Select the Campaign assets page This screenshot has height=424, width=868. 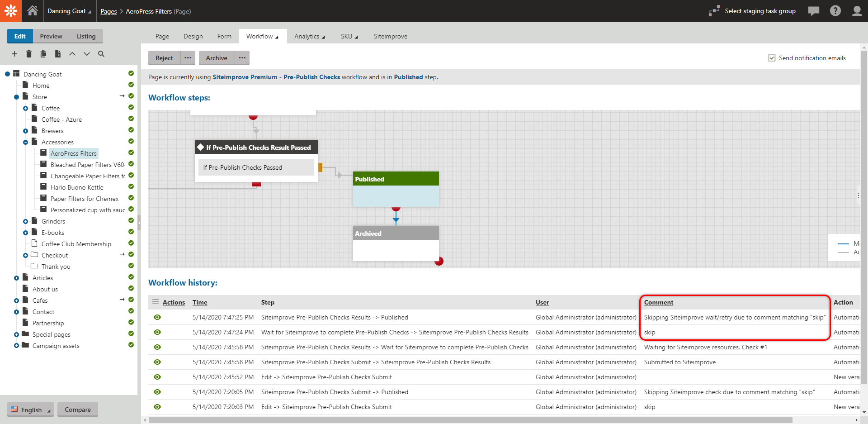(56, 346)
